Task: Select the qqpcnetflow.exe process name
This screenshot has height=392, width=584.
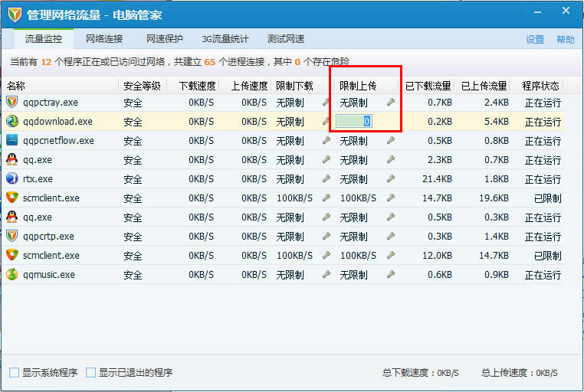Action: point(58,141)
